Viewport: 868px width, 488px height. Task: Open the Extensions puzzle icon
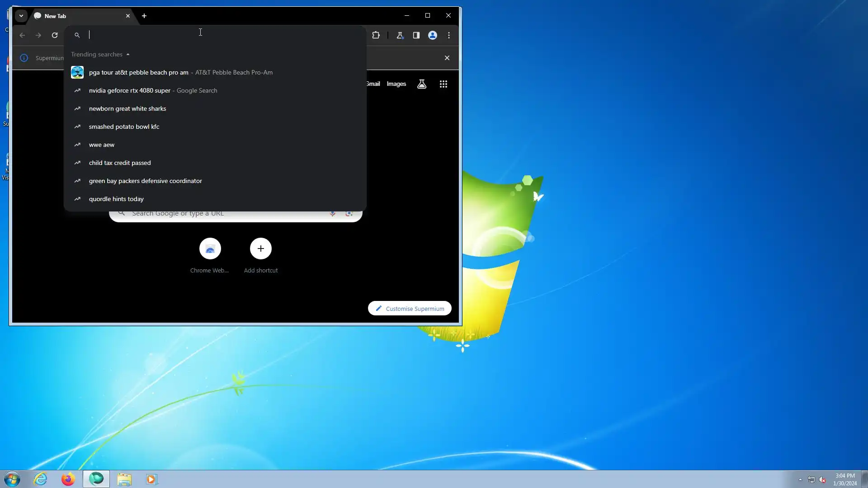click(x=376, y=35)
